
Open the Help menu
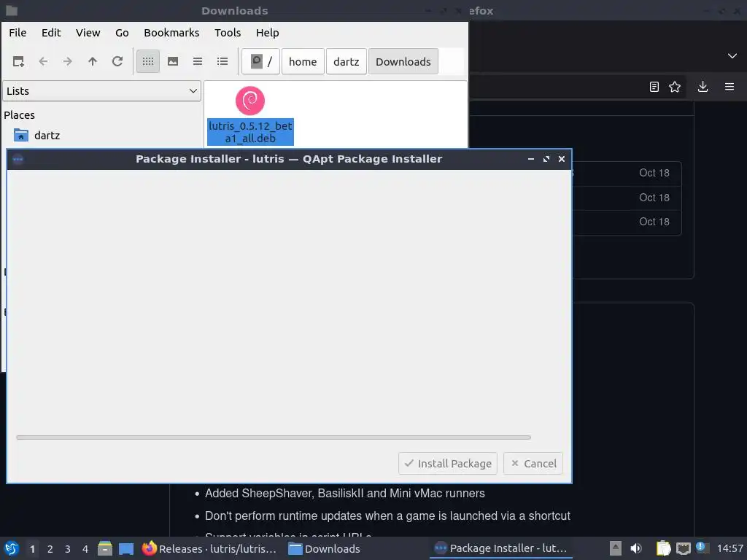267,33
